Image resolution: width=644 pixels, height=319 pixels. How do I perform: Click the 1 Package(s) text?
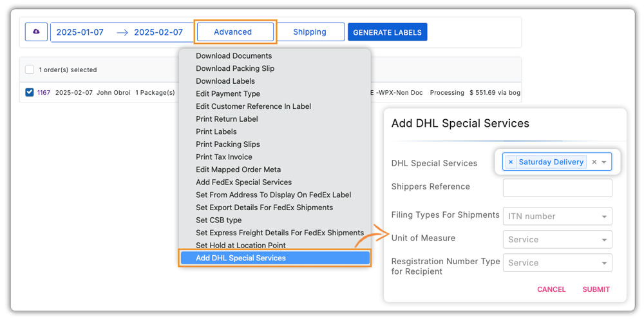(155, 93)
